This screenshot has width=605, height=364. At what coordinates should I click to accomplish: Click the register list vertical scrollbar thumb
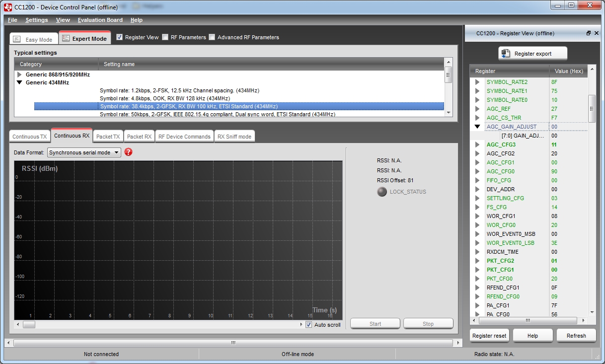(592, 108)
